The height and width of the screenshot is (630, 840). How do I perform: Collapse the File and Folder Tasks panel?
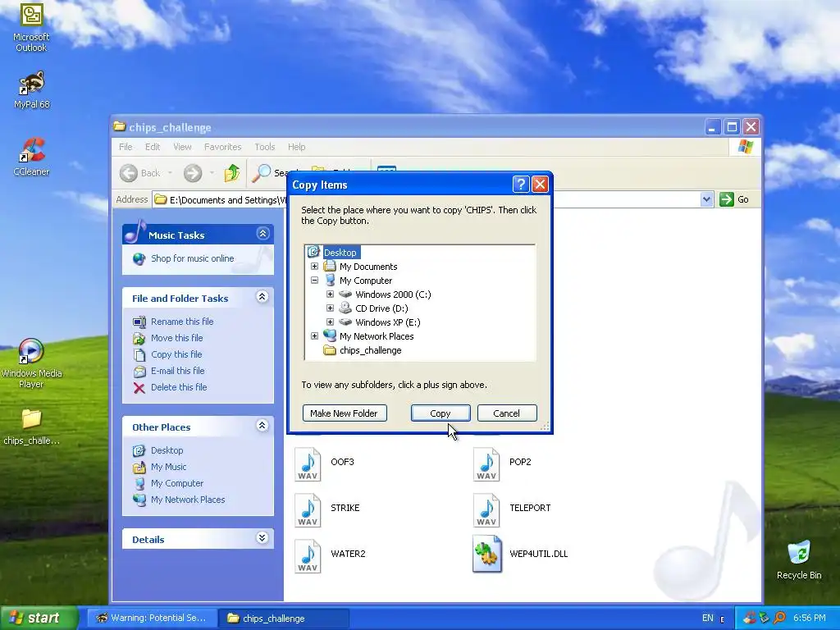pyautogui.click(x=262, y=297)
